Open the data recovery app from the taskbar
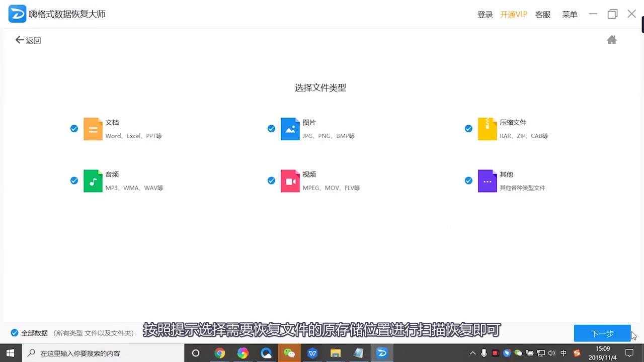644x362 pixels. [382, 353]
